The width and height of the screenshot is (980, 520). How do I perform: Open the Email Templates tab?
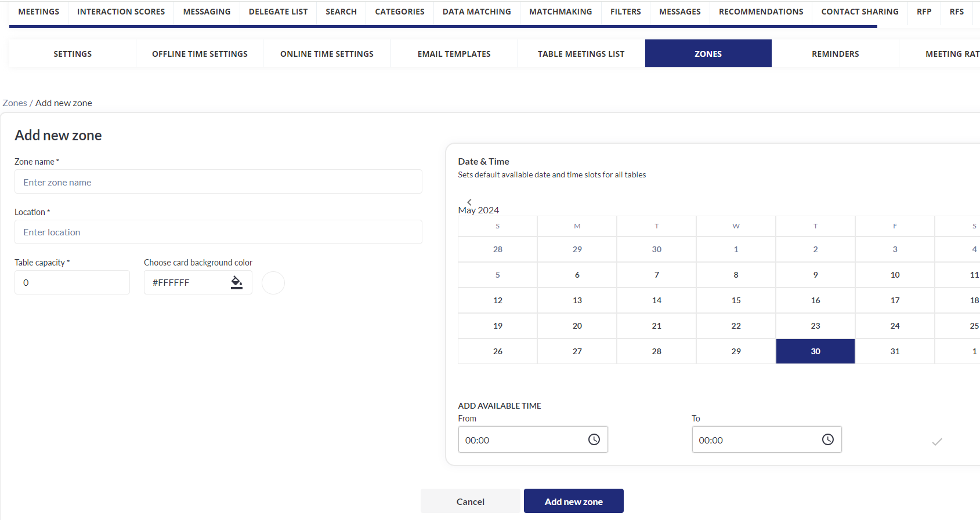click(x=454, y=54)
